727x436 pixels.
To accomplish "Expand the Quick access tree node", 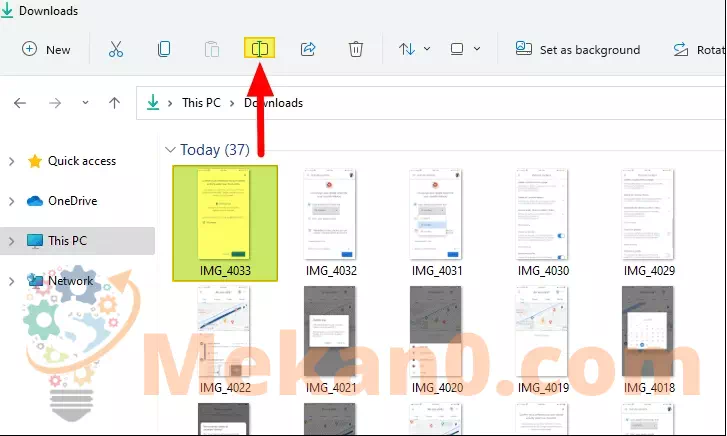I will click(x=12, y=161).
